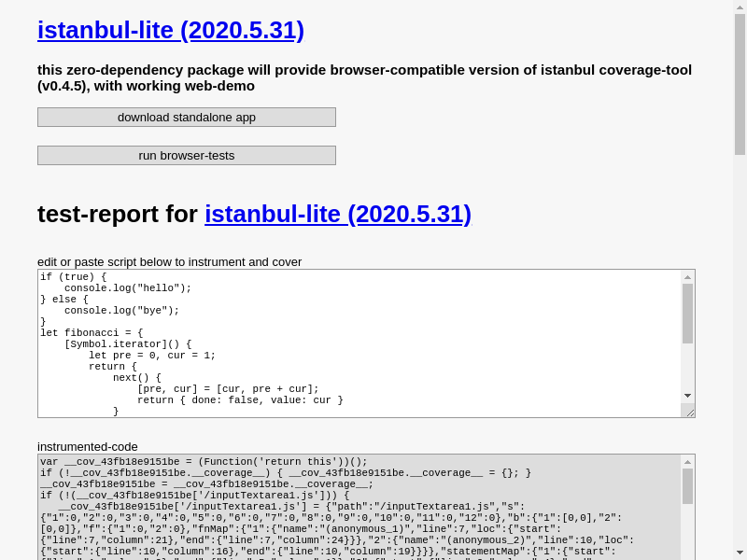The width and height of the screenshot is (747, 560).
Task: Click the page scrollbar track below the thumb
Action: click(x=740, y=352)
